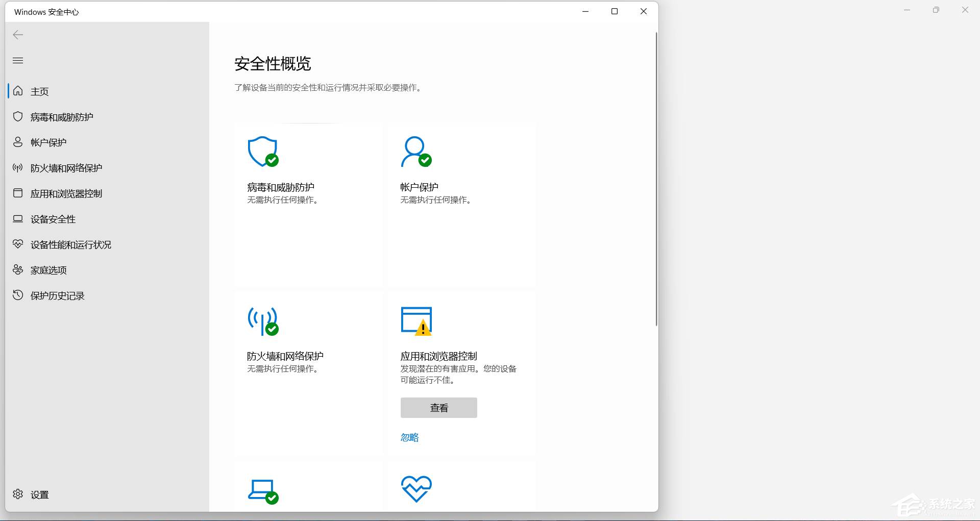Open the large firewall antenna tile icon
980x521 pixels.
coord(263,321)
